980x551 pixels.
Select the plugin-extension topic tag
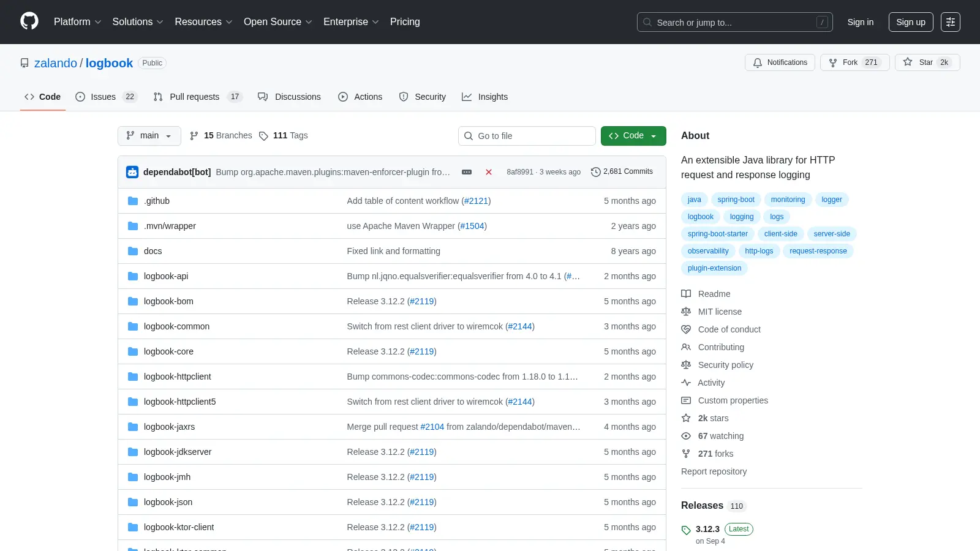pos(714,268)
